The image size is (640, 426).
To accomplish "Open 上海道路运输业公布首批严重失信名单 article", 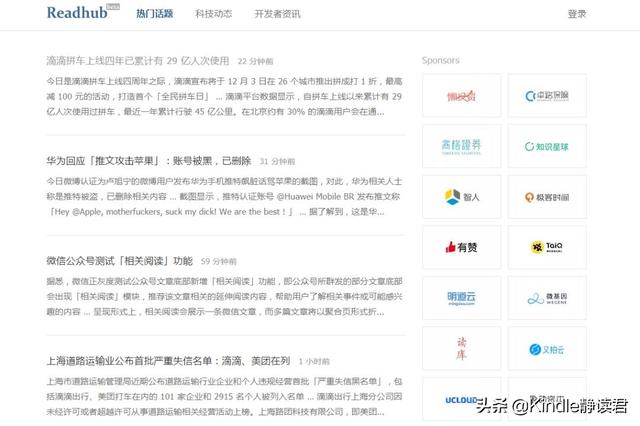I will click(169, 361).
